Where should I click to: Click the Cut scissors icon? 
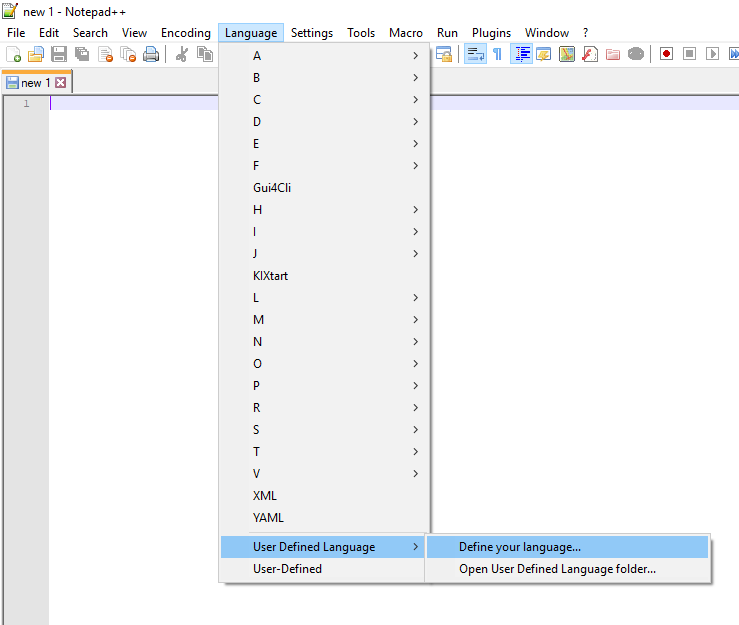pos(182,54)
